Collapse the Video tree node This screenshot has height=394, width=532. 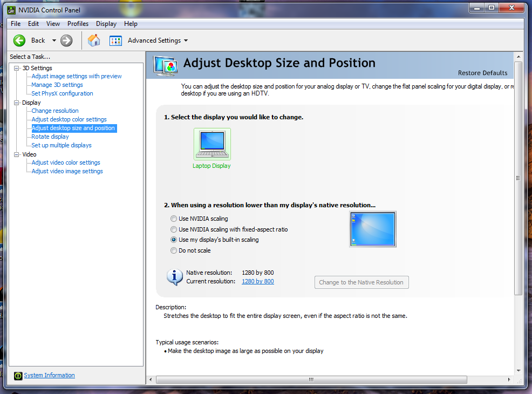coord(16,154)
